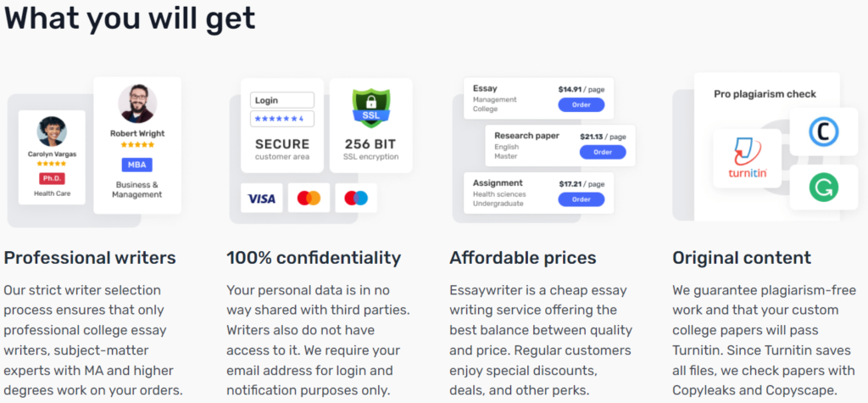Order the Assignment at $17.21 per page
Screen dimensions: 868x403
(x=581, y=199)
